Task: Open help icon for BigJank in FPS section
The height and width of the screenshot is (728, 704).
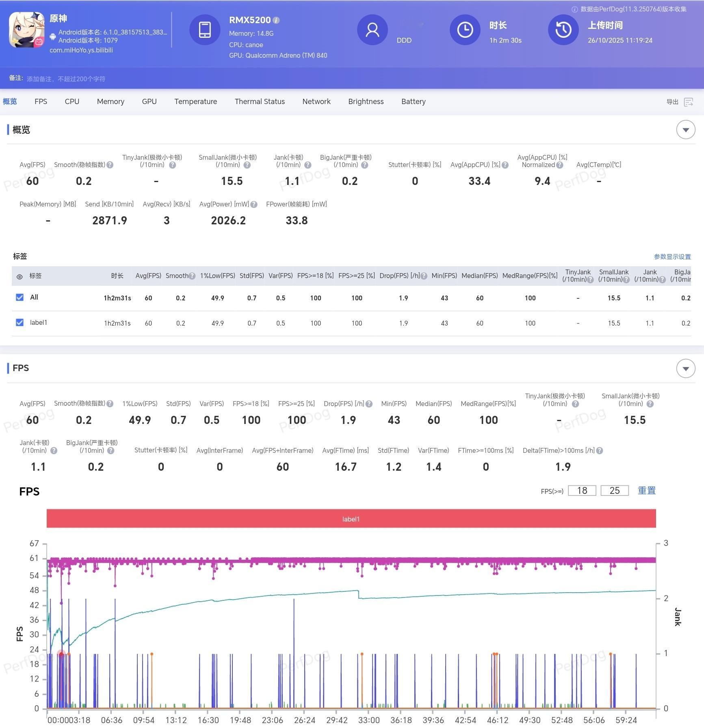Action: pos(110,451)
